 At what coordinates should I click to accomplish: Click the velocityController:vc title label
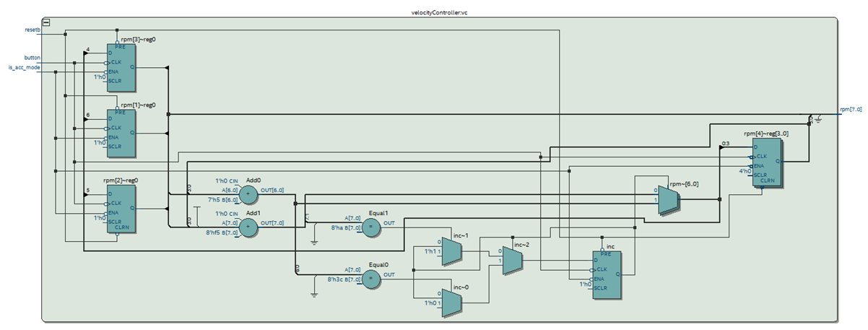(439, 13)
